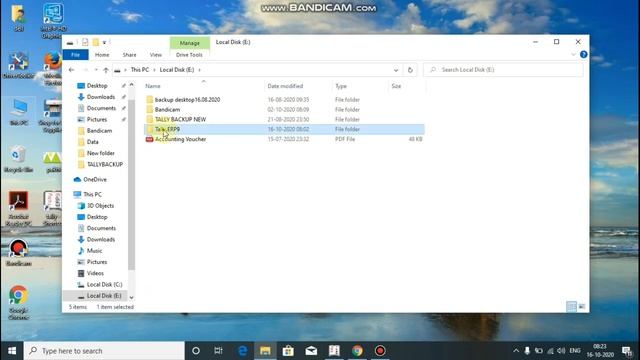The image size is (640, 360).
Task: Switch to Large icons view layout
Action: click(582, 307)
